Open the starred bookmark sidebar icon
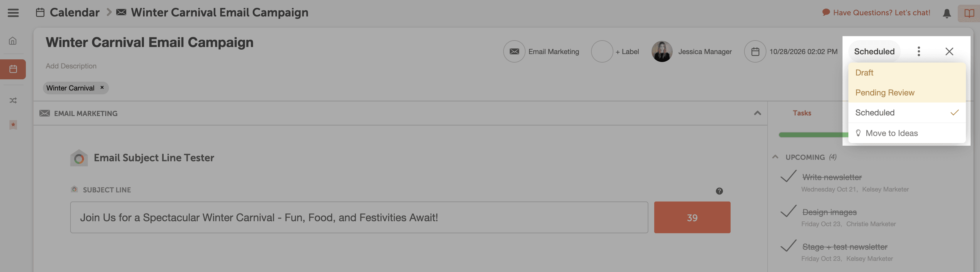The width and height of the screenshot is (980, 272). click(x=13, y=125)
